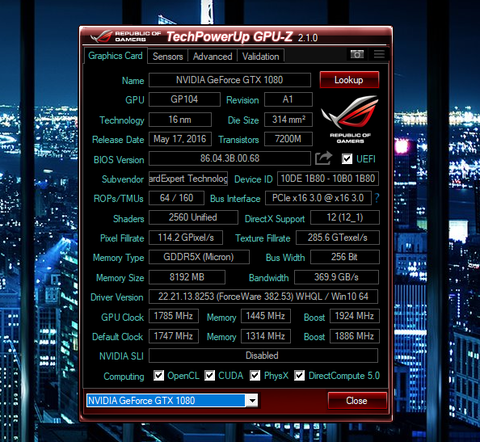
Task: Open the Validation tab
Action: coord(261,56)
